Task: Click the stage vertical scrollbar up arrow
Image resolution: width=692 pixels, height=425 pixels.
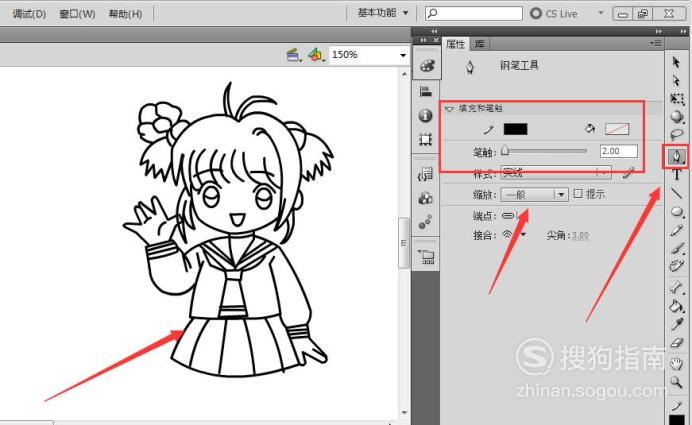Action: point(405,75)
